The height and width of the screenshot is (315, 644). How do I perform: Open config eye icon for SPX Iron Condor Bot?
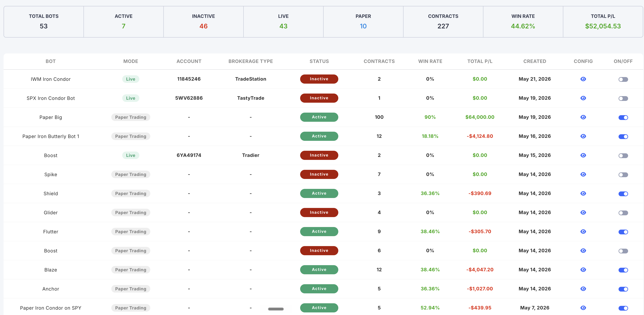[583, 98]
